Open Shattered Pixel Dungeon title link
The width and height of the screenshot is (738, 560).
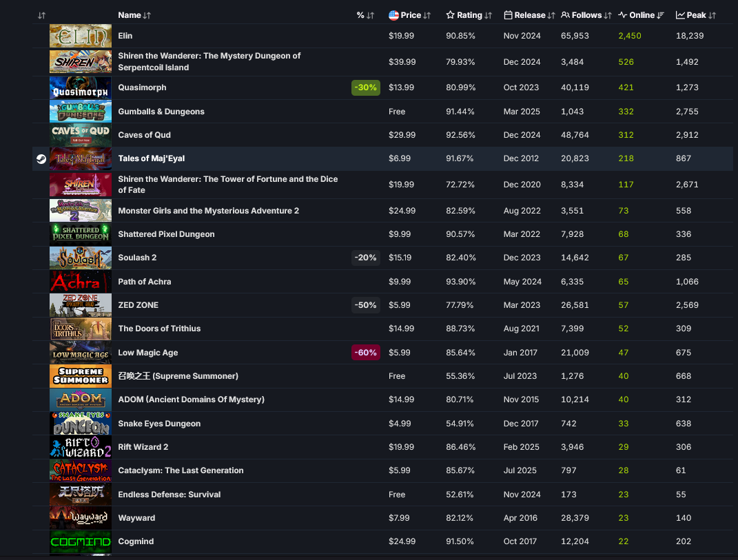[x=166, y=234]
